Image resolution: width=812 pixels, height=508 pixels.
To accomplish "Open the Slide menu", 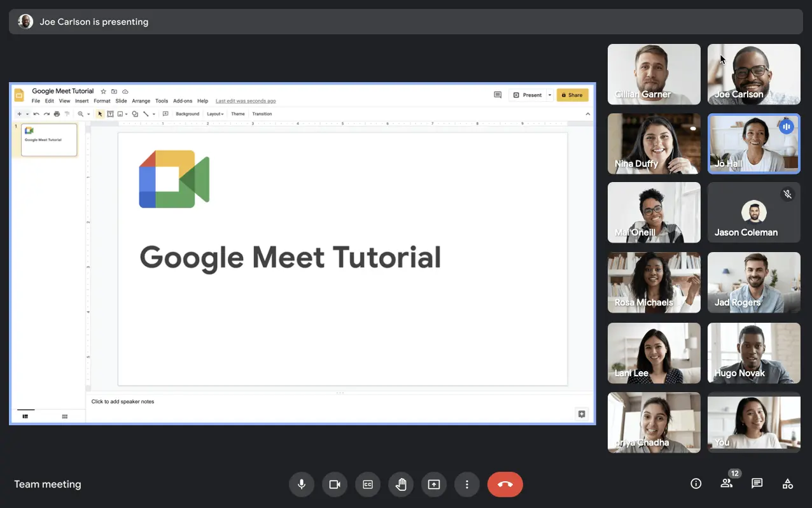I will pos(121,101).
